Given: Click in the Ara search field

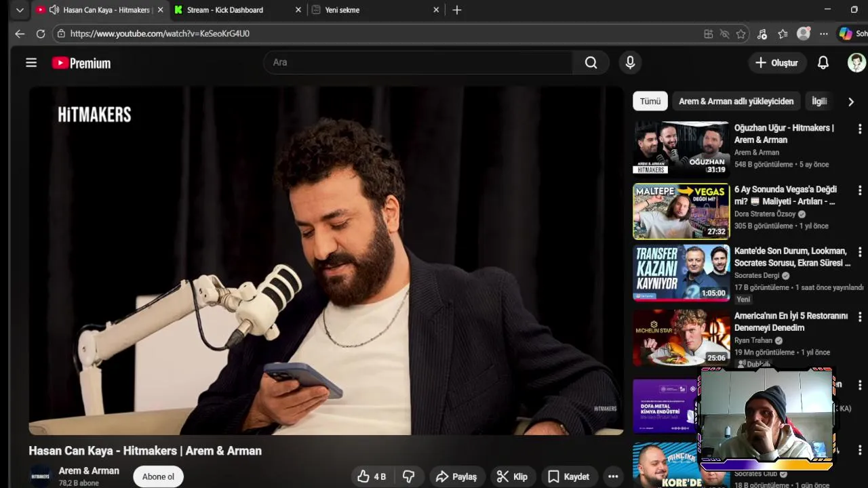Looking at the screenshot, I should (x=418, y=62).
